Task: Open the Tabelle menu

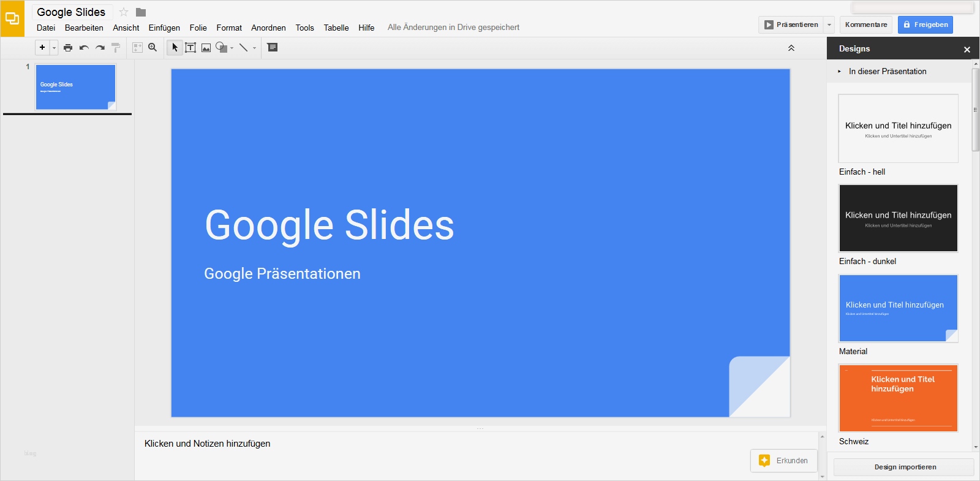Action: (336, 28)
